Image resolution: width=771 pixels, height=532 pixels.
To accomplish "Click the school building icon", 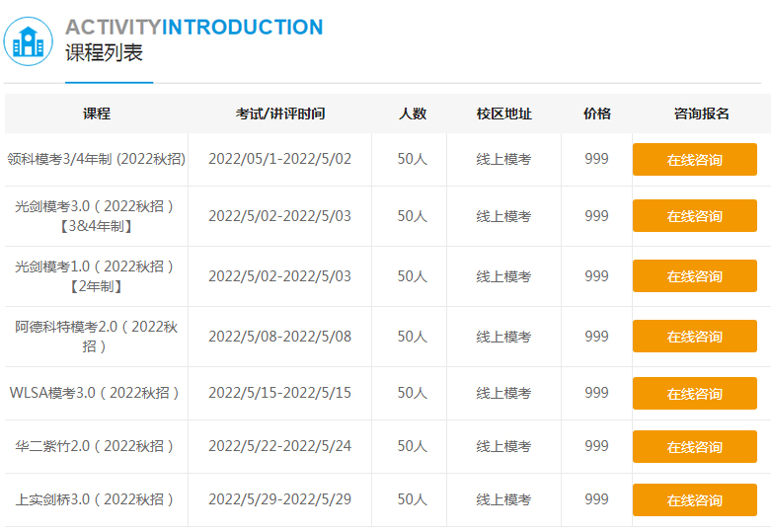I will (x=28, y=41).
